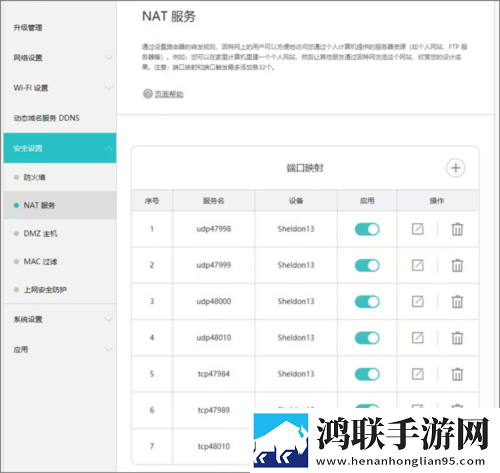Edit the udp47998 mapping rule
500x473 pixels.
[417, 229]
